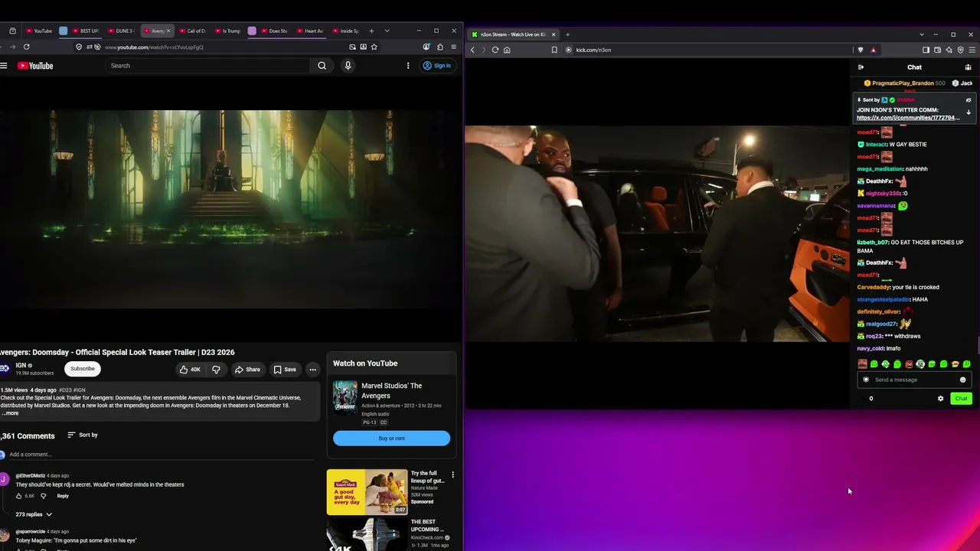The height and width of the screenshot is (551, 980).
Task: Dislike the EtherDMattz comment
Action: click(44, 496)
